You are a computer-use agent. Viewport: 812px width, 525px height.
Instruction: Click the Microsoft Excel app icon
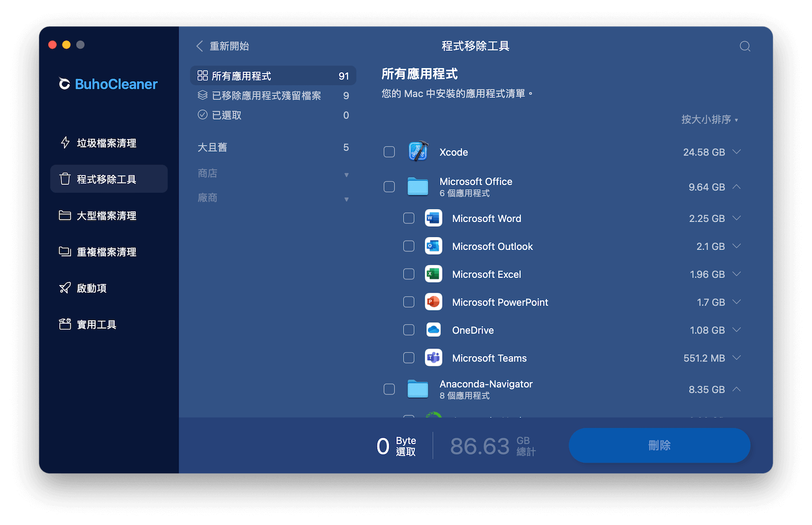click(x=433, y=274)
